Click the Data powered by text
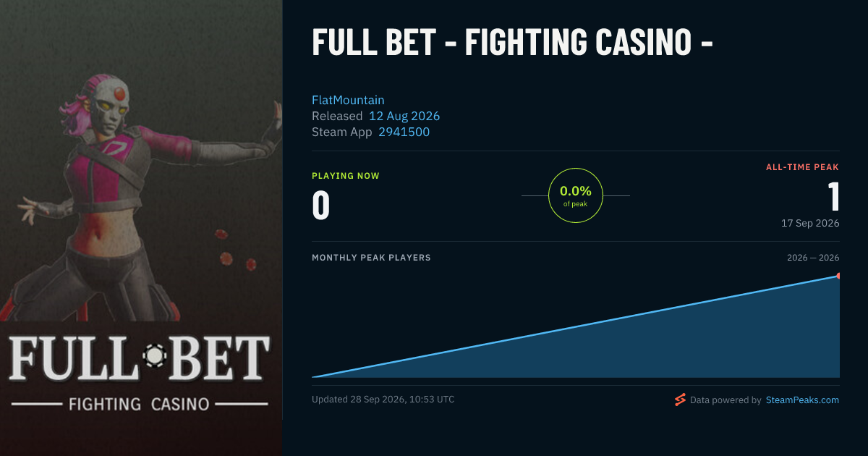 click(x=726, y=400)
